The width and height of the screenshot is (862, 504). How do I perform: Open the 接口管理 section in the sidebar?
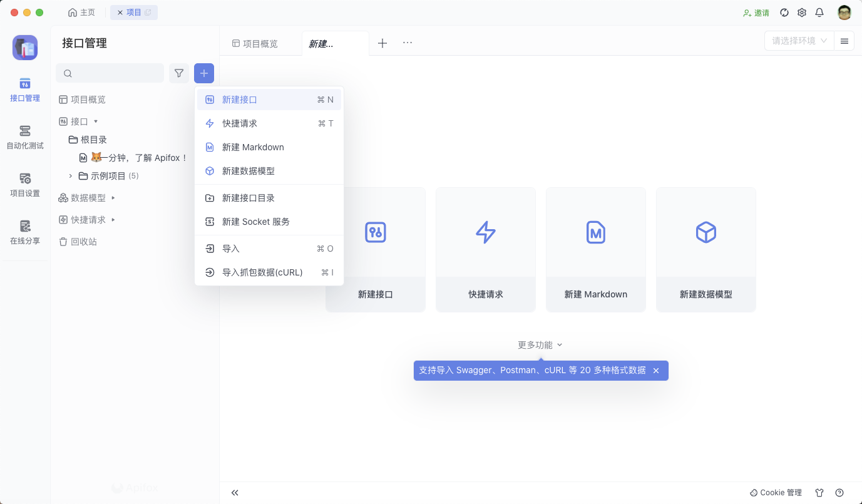pyautogui.click(x=24, y=89)
